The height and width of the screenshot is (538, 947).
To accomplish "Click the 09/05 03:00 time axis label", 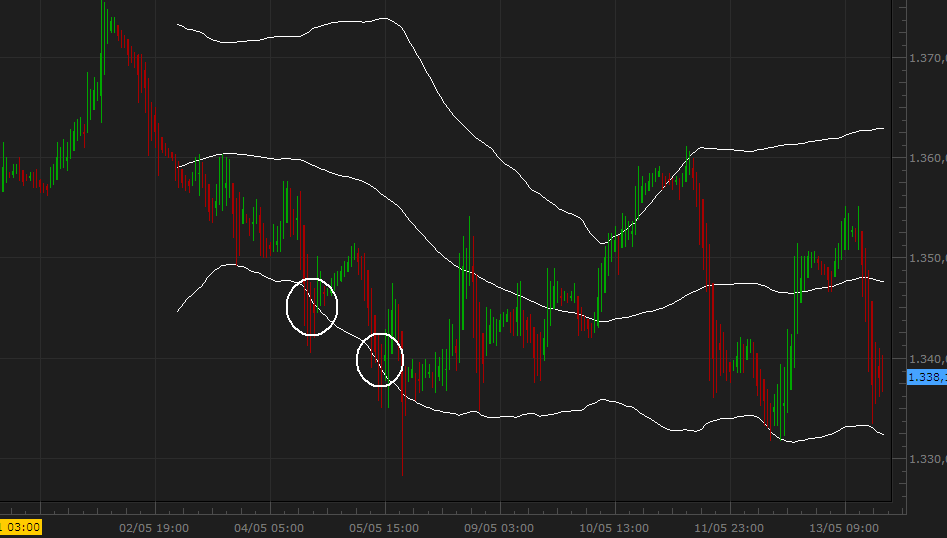I will 499,528.
